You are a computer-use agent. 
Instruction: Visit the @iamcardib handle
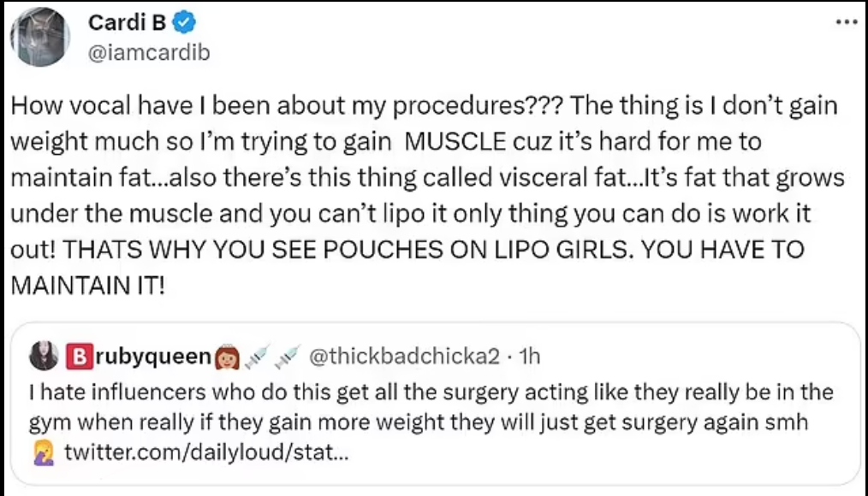[149, 52]
